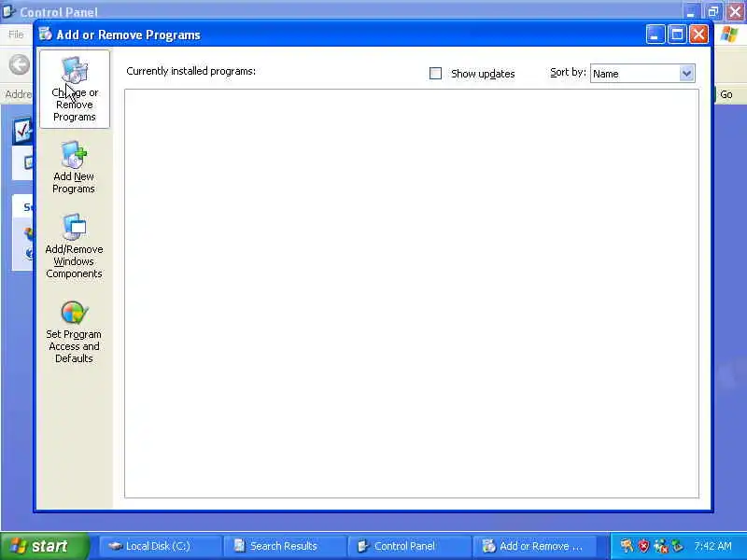Click red security shield tray icon
Image resolution: width=747 pixels, height=560 pixels.
643,546
